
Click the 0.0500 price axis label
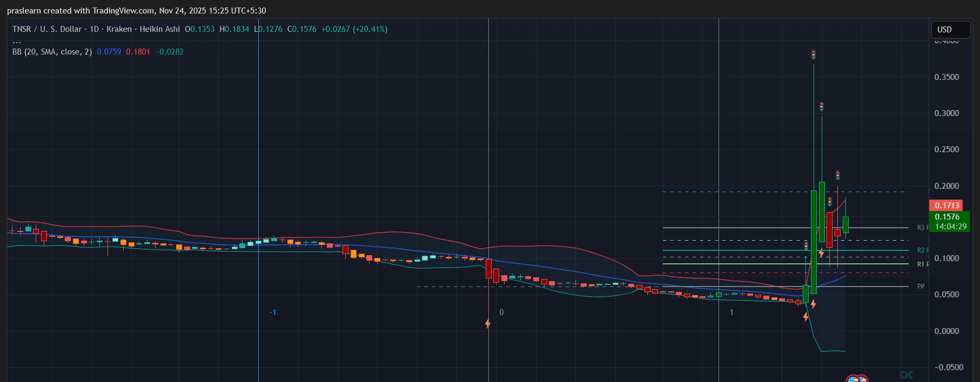947,295
